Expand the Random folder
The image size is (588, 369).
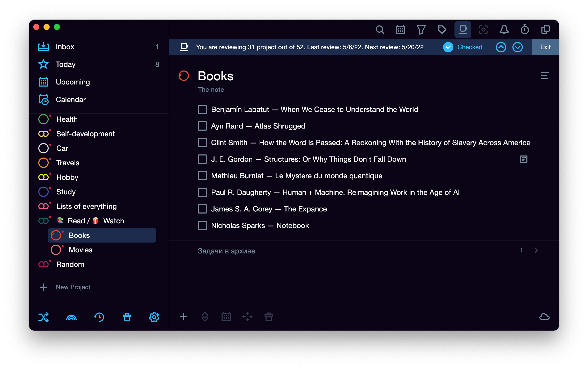pos(43,264)
